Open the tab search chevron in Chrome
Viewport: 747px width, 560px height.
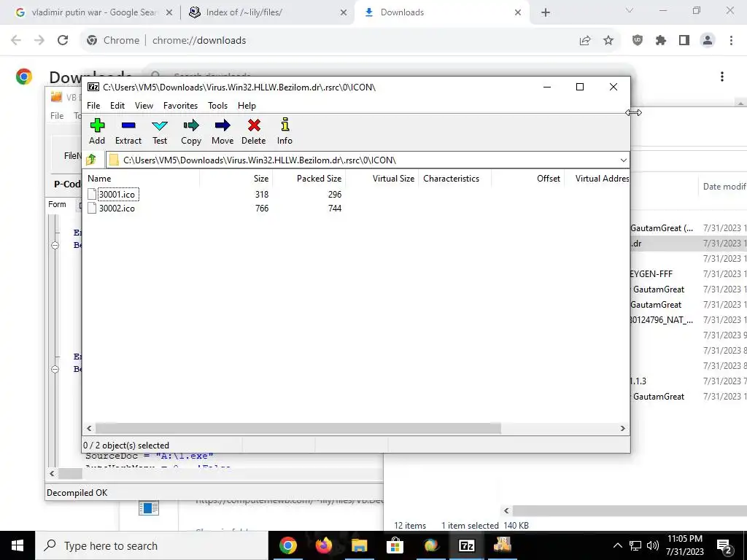[630, 10]
